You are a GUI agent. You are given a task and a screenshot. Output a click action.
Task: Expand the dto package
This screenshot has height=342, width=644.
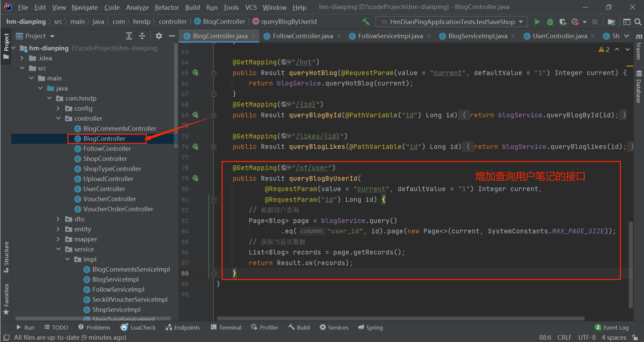pos(58,219)
